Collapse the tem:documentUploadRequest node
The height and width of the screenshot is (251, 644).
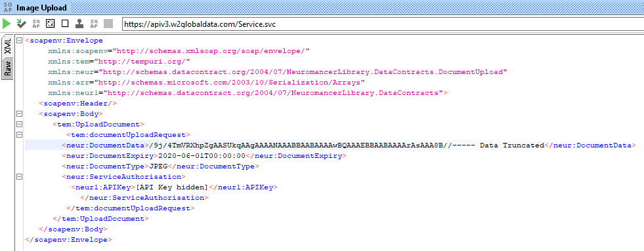[x=19, y=134]
